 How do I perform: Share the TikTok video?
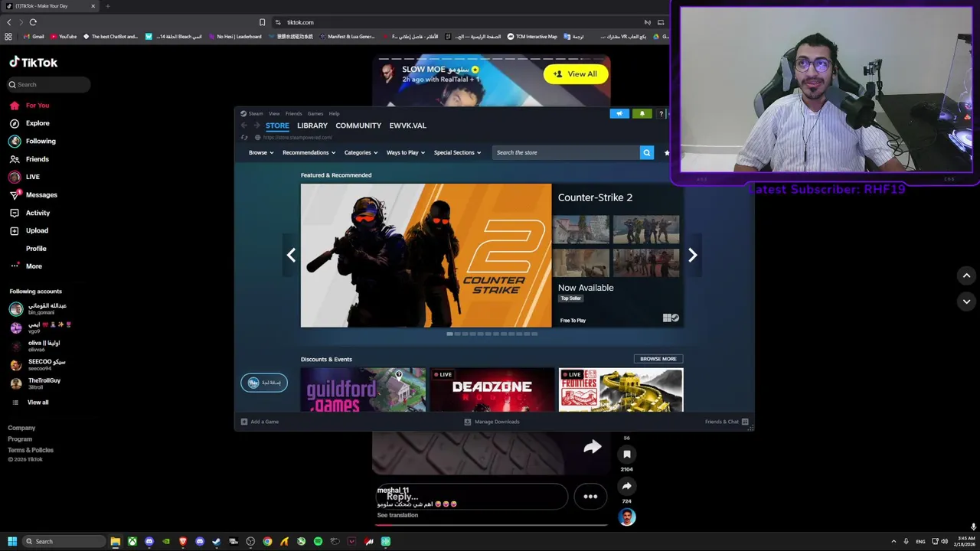[626, 486]
